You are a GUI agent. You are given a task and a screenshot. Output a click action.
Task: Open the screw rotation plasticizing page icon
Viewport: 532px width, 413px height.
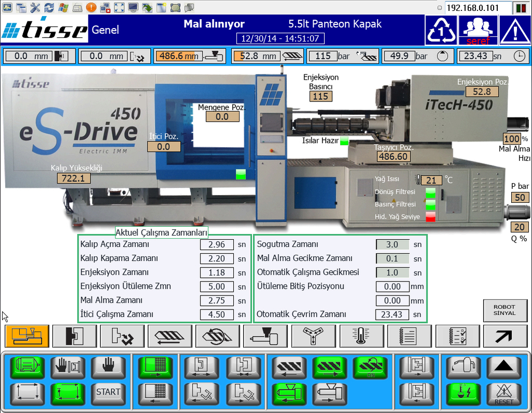[x=218, y=336]
